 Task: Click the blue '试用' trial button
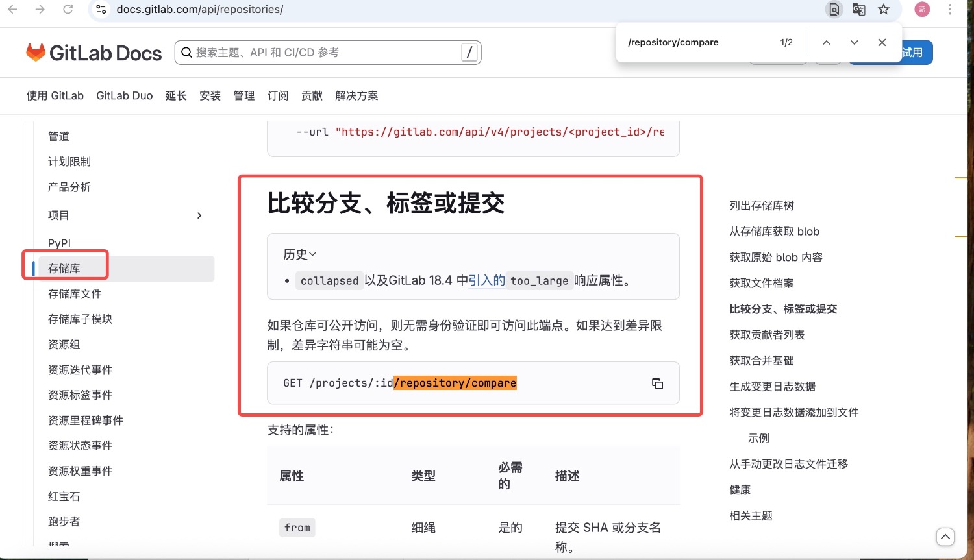coord(916,53)
